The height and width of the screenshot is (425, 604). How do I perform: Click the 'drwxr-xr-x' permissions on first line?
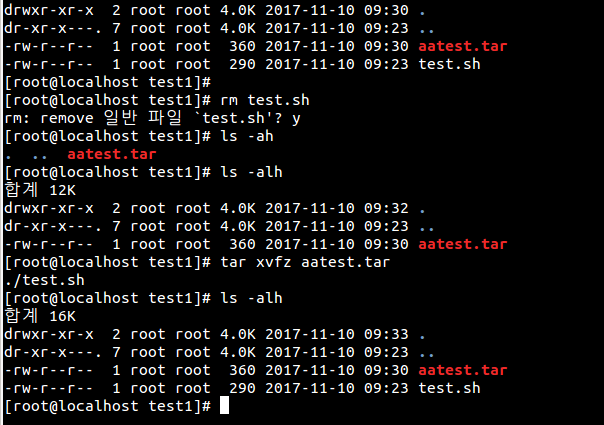click(x=49, y=10)
